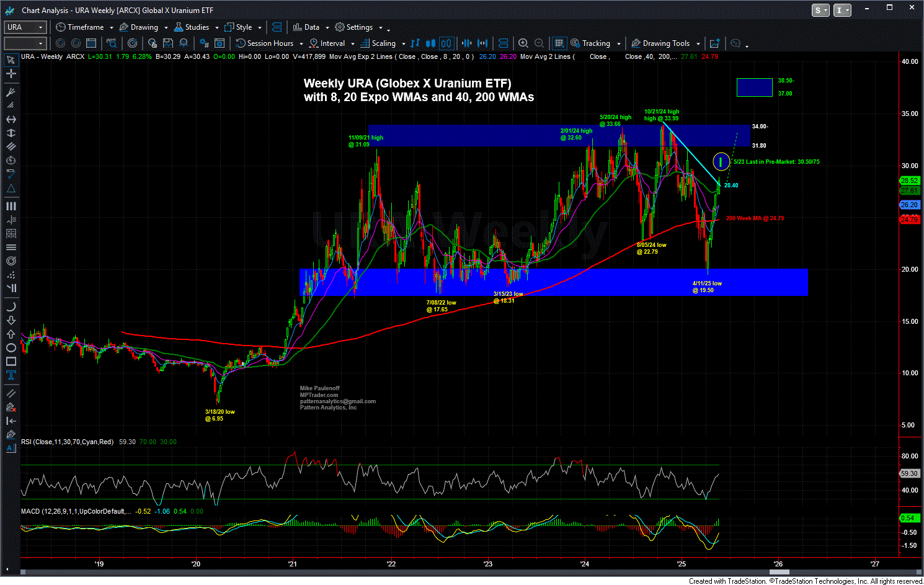Click the save chart floppy-disk icon
Image resolution: width=924 pixels, height=585 pixels.
[x=168, y=43]
